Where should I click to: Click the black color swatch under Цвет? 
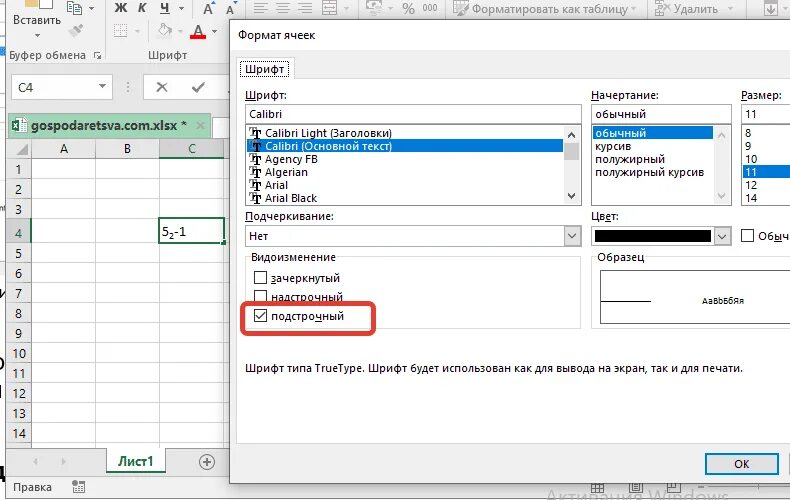coord(652,236)
